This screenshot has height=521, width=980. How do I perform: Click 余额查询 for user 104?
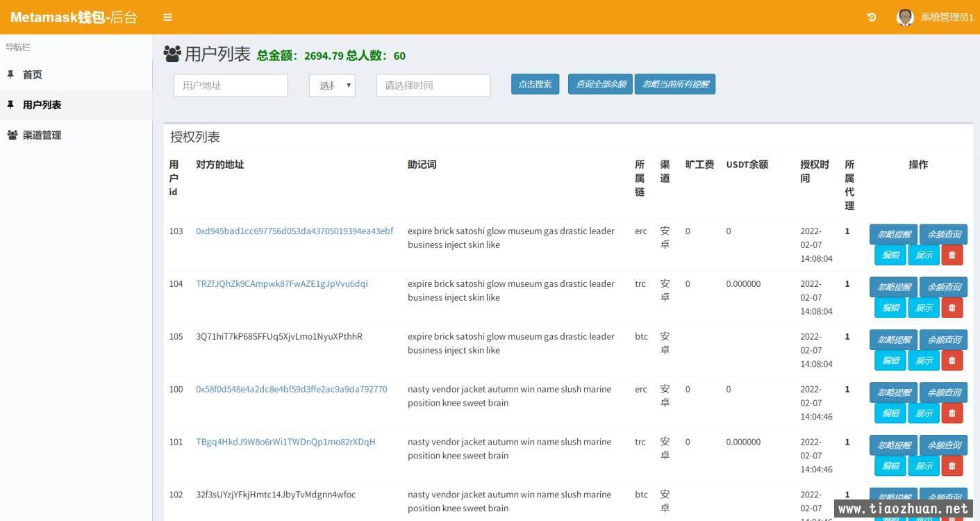pyautogui.click(x=943, y=287)
